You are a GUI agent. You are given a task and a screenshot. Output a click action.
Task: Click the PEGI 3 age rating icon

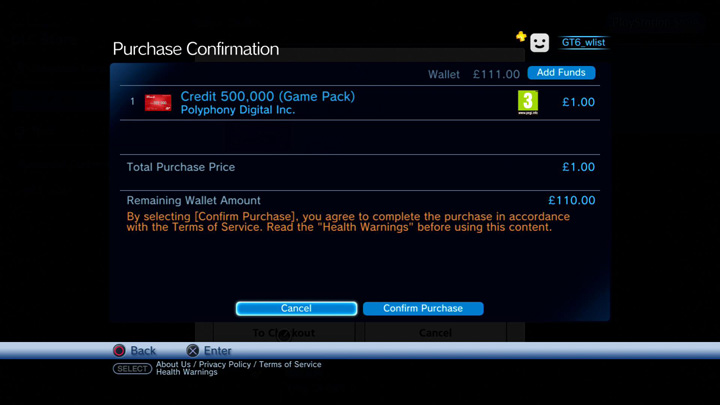pyautogui.click(x=528, y=102)
